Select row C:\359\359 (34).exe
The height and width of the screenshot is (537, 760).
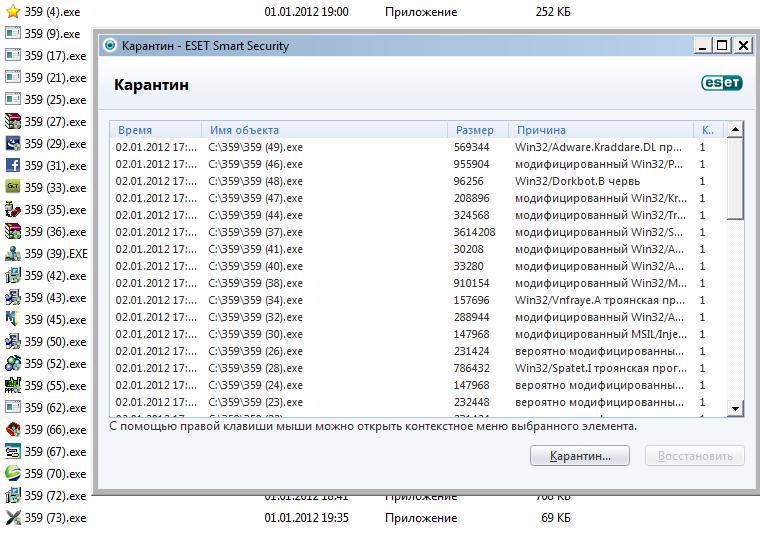click(x=418, y=300)
